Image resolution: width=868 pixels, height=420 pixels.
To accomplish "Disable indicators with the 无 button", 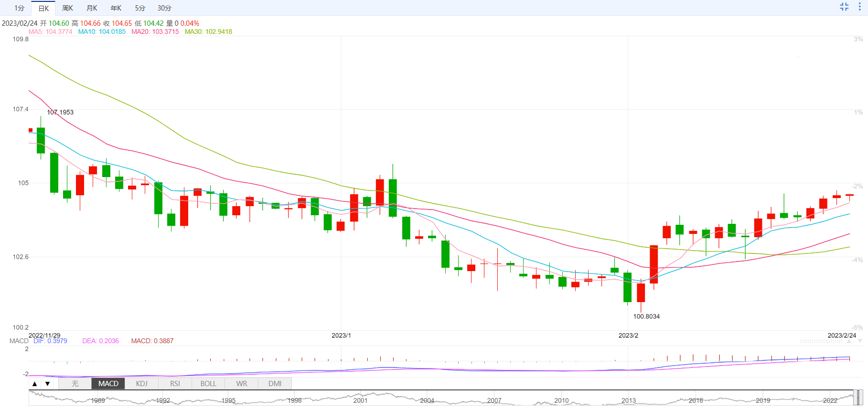I will [75, 384].
